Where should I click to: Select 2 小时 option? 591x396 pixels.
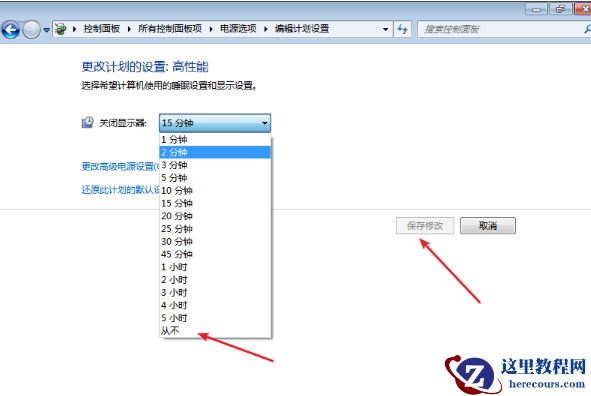(215, 280)
